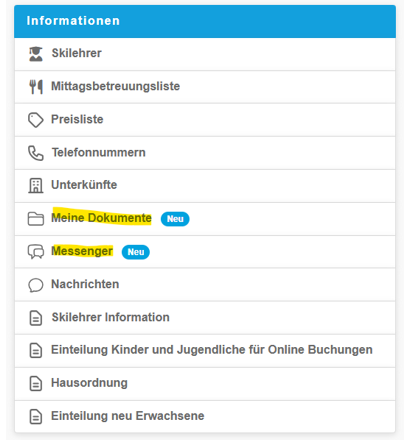Click the telephone handset icon
The height and width of the screenshot is (440, 408).
click(x=36, y=153)
